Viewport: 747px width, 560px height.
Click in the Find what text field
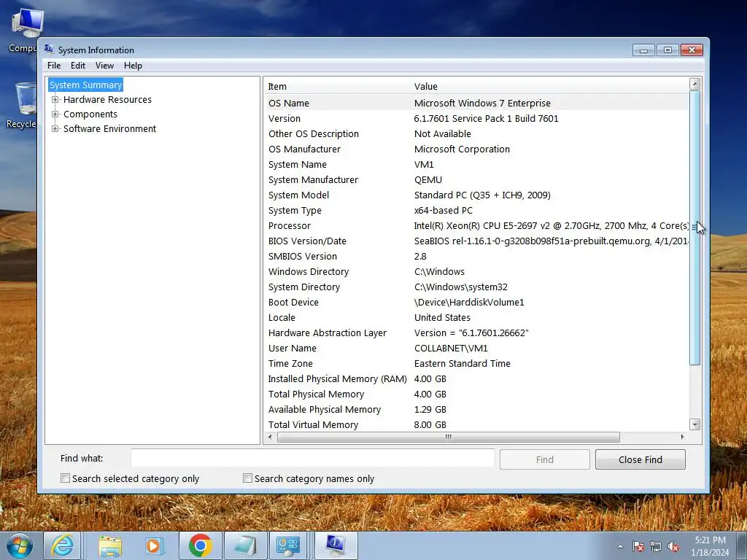click(313, 458)
